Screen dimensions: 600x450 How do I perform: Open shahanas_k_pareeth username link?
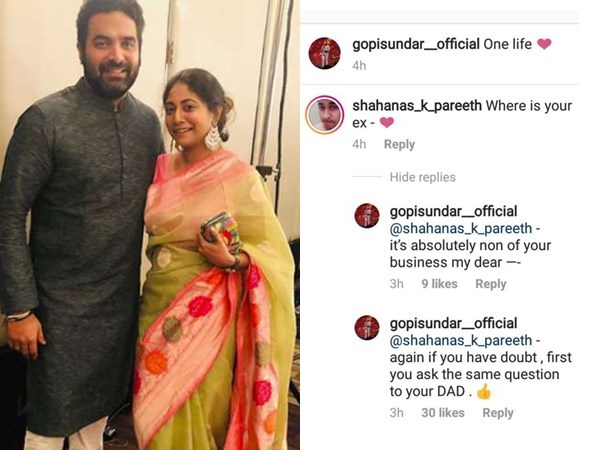(417, 106)
